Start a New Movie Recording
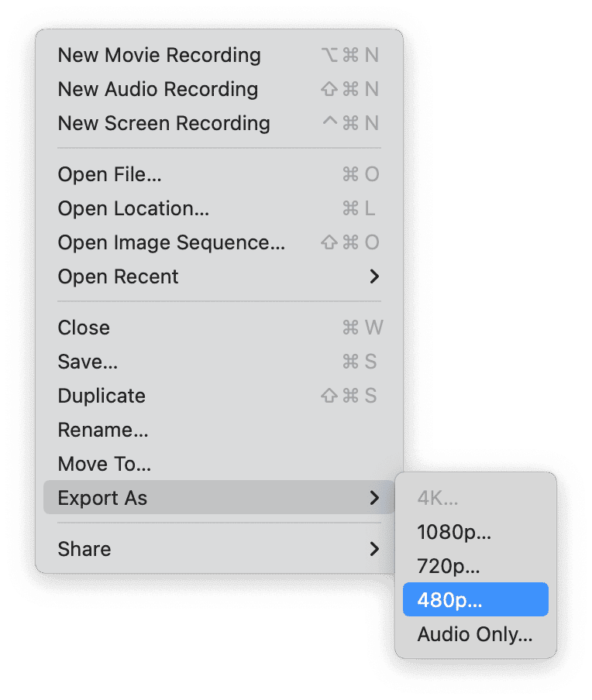The image size is (592, 700). click(158, 55)
